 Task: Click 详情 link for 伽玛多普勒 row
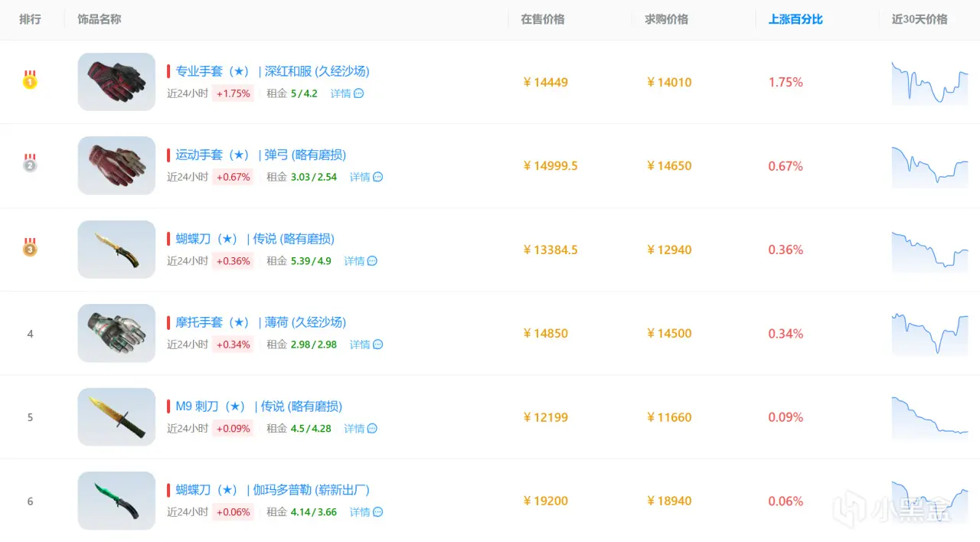360,512
